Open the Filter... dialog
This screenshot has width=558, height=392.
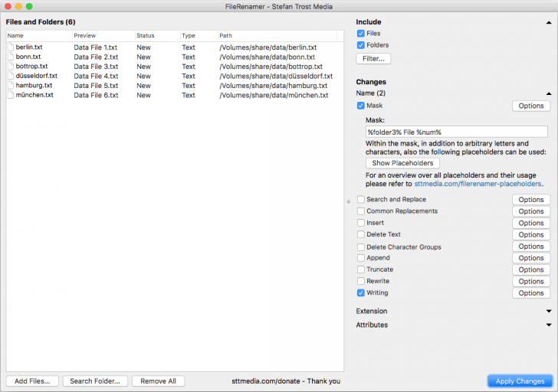(373, 59)
